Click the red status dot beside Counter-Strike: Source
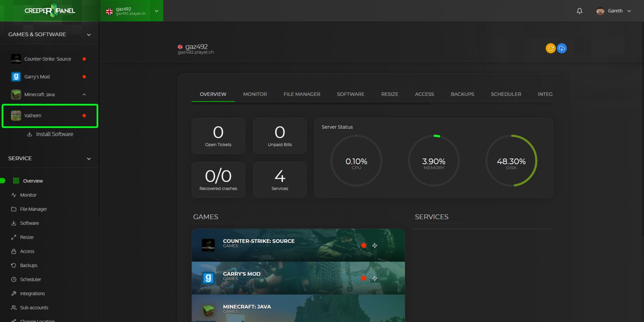 (84, 59)
